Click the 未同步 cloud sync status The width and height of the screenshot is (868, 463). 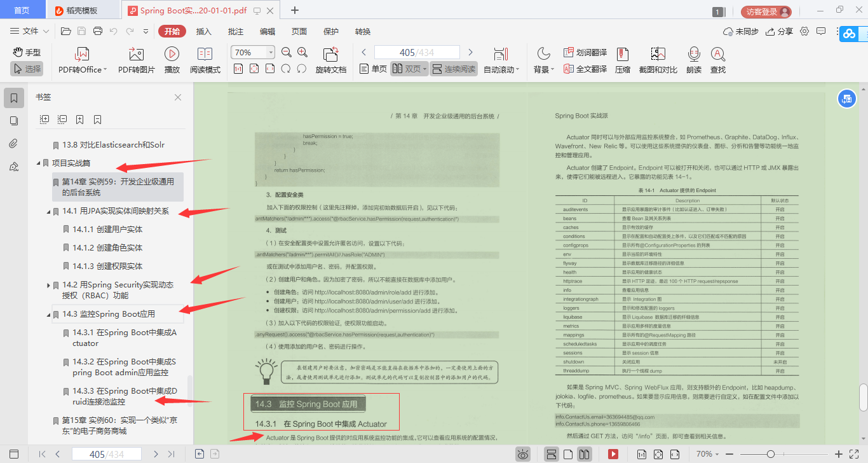coord(741,31)
